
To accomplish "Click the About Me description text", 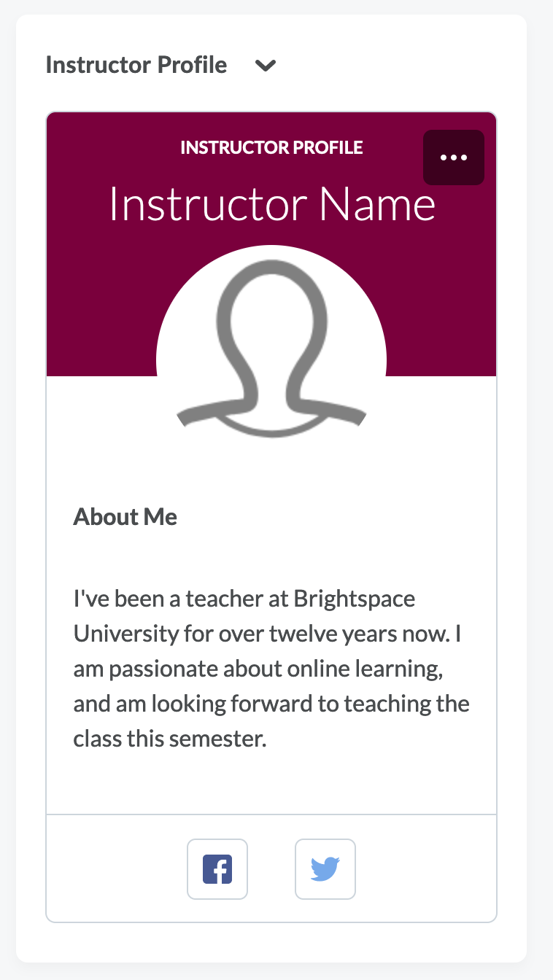I will click(x=271, y=669).
